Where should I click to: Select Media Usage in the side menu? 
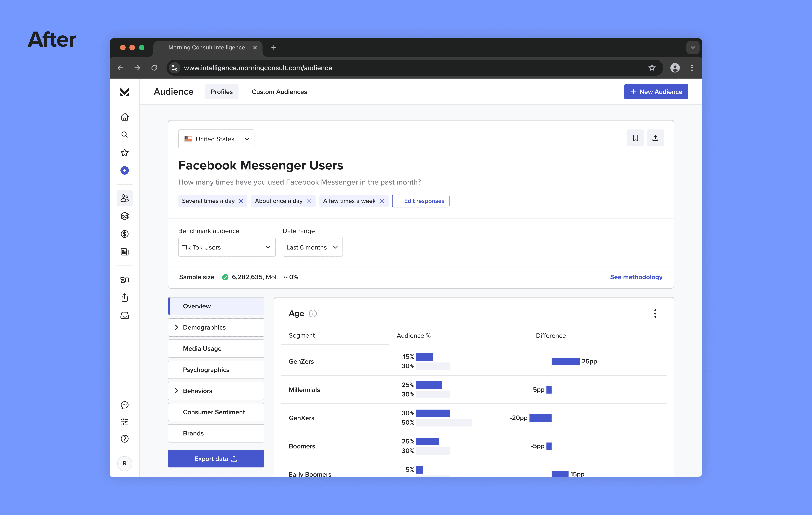(x=216, y=349)
